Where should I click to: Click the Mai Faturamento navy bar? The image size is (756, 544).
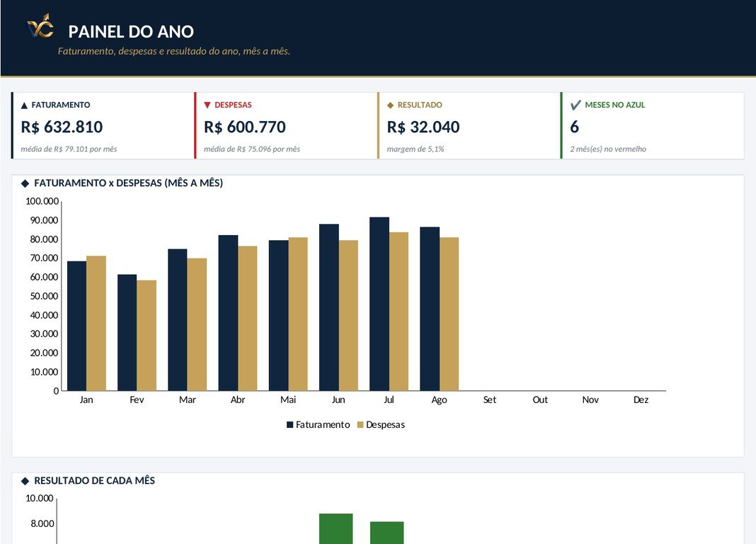pos(279,315)
